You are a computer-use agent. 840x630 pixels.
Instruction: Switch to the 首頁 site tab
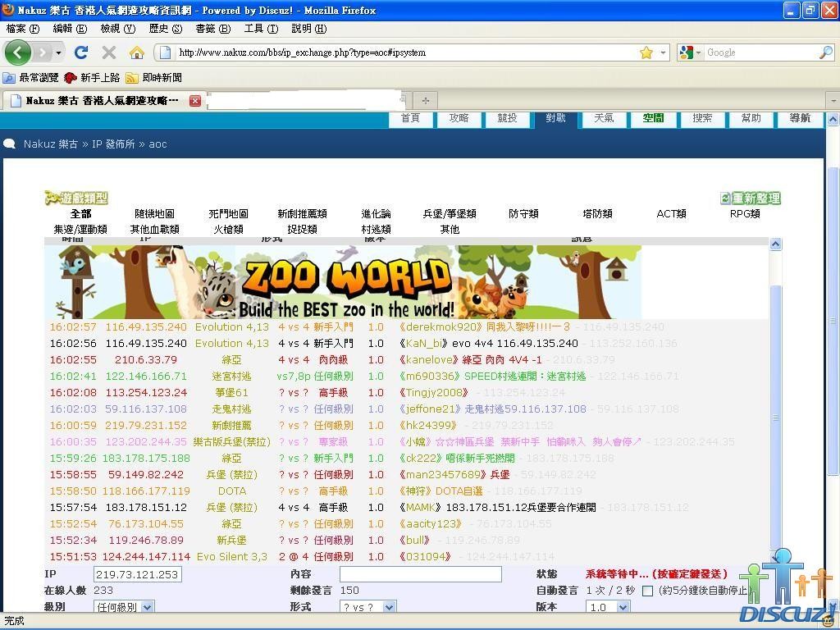click(x=410, y=118)
